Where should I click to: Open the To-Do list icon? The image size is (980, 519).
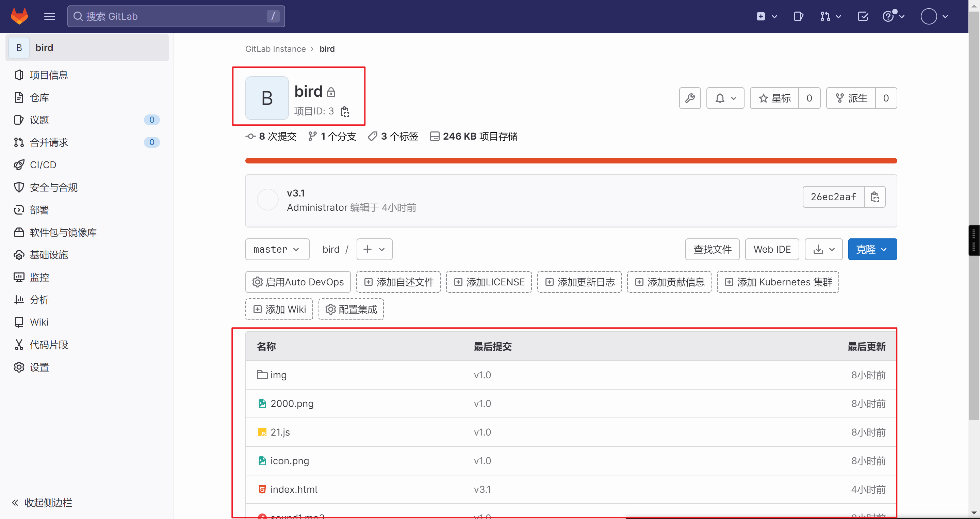pyautogui.click(x=863, y=16)
